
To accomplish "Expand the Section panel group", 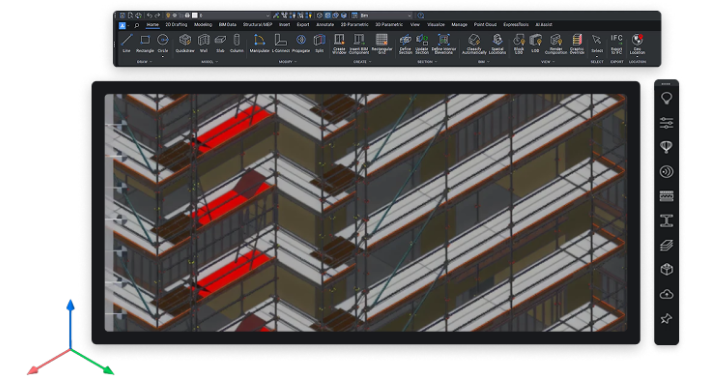I will point(427,62).
